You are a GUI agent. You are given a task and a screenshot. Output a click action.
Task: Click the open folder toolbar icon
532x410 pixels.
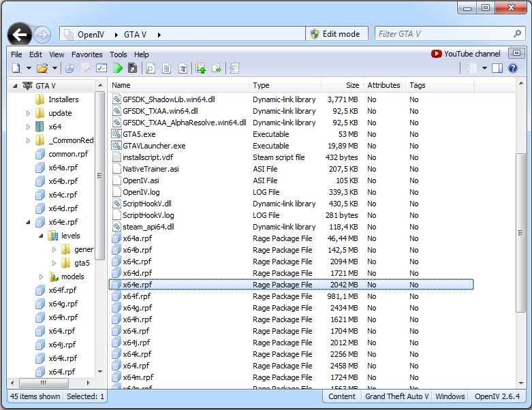tap(42, 68)
